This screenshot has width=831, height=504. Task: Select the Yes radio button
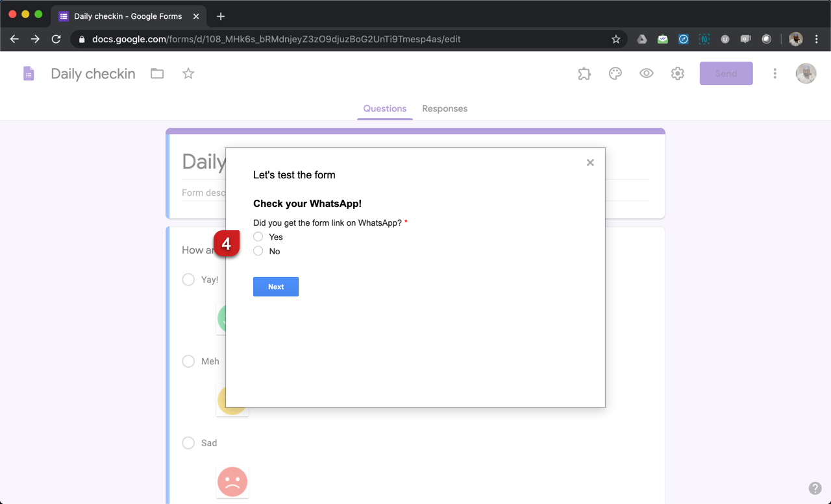[258, 237]
